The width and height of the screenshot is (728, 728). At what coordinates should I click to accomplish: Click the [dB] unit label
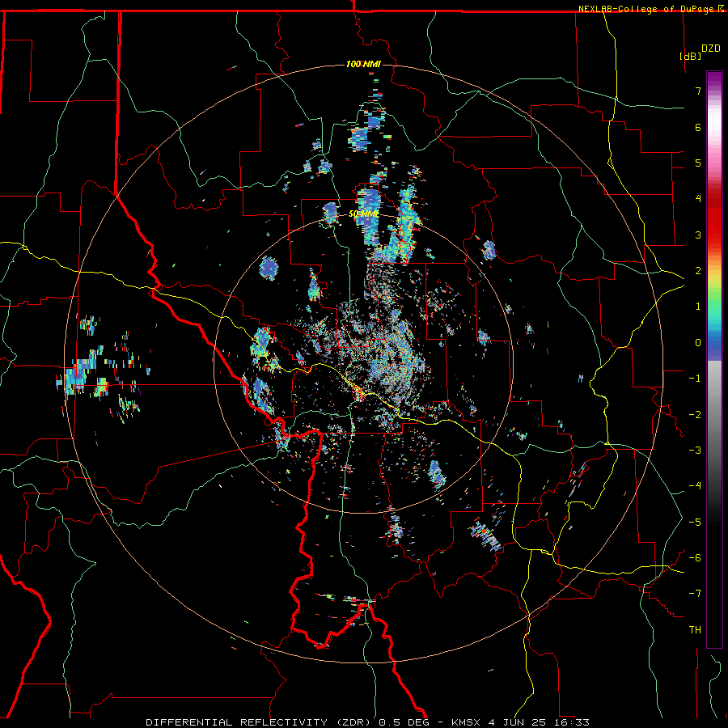691,56
